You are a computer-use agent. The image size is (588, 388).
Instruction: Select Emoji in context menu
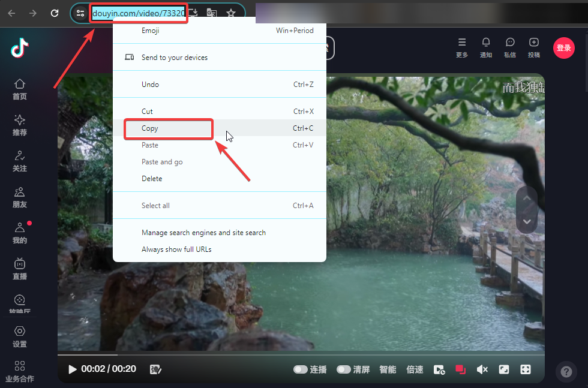pos(220,31)
